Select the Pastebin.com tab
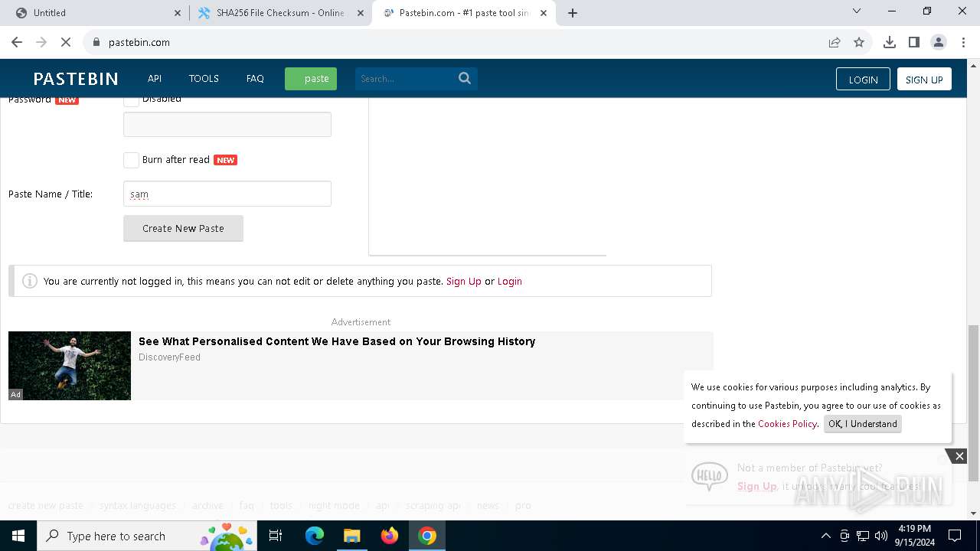Viewport: 980px width, 551px height. coord(464,13)
